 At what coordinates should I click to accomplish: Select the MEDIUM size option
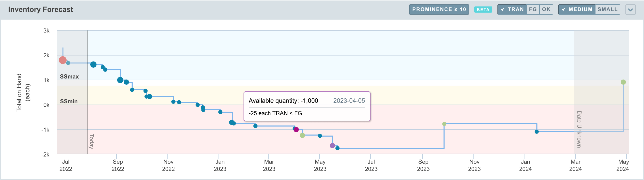tap(577, 10)
